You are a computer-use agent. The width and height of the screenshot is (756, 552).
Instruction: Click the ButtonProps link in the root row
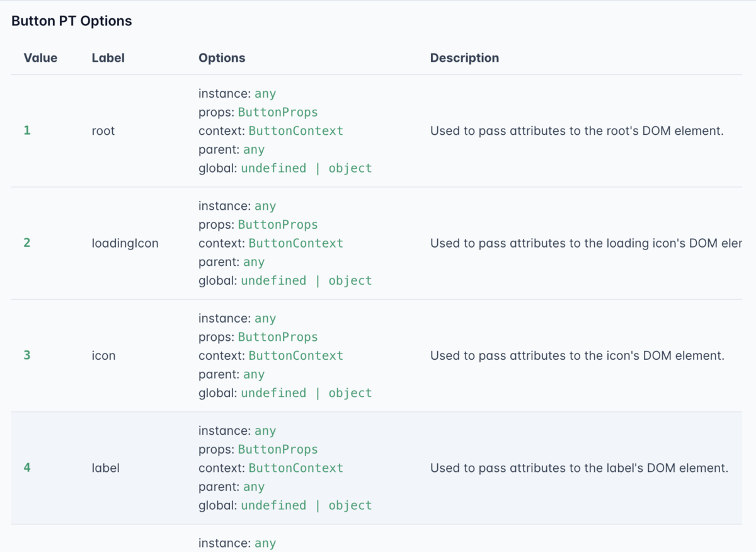tap(278, 112)
